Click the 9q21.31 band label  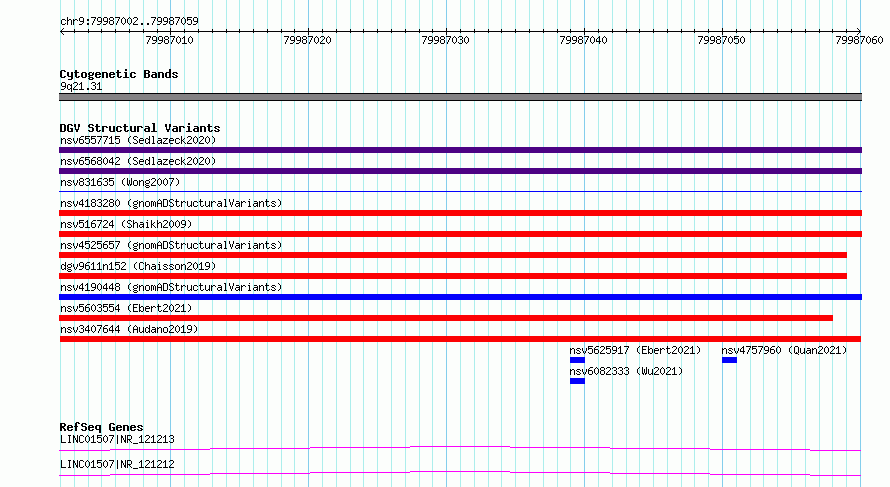[x=81, y=86]
